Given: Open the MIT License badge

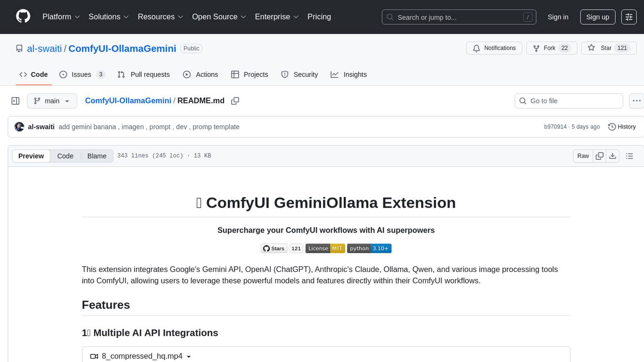Looking at the screenshot, I should tap(325, 248).
